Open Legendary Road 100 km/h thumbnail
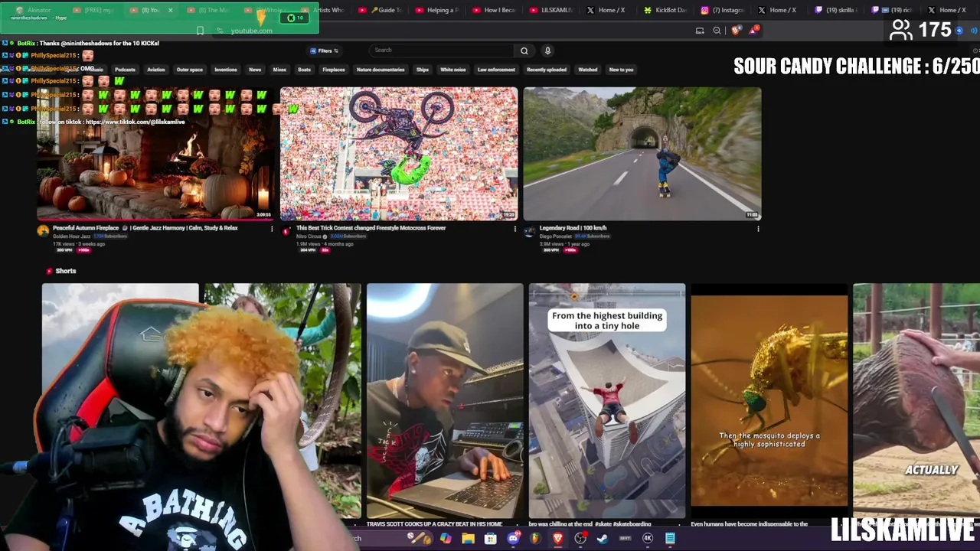The image size is (980, 551). click(642, 154)
